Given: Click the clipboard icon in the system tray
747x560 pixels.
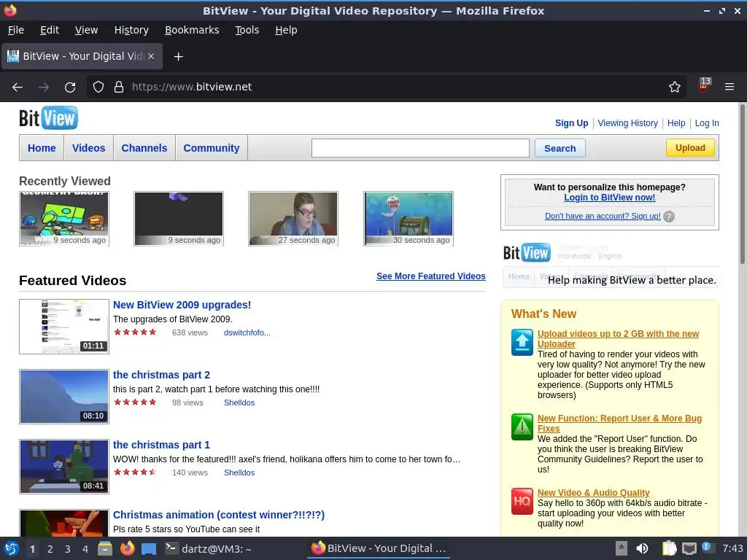Looking at the screenshot, I should point(670,548).
